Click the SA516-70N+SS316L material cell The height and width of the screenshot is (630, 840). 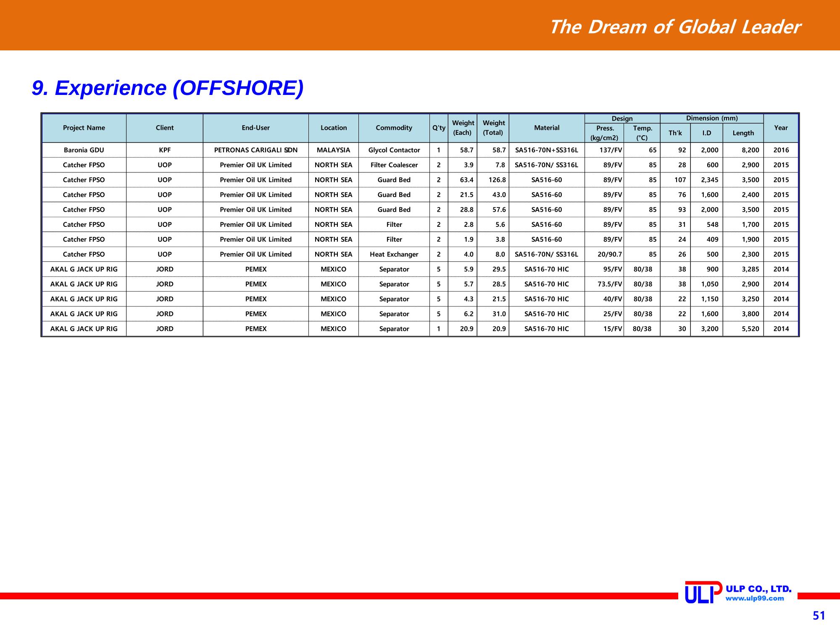pyautogui.click(x=546, y=150)
